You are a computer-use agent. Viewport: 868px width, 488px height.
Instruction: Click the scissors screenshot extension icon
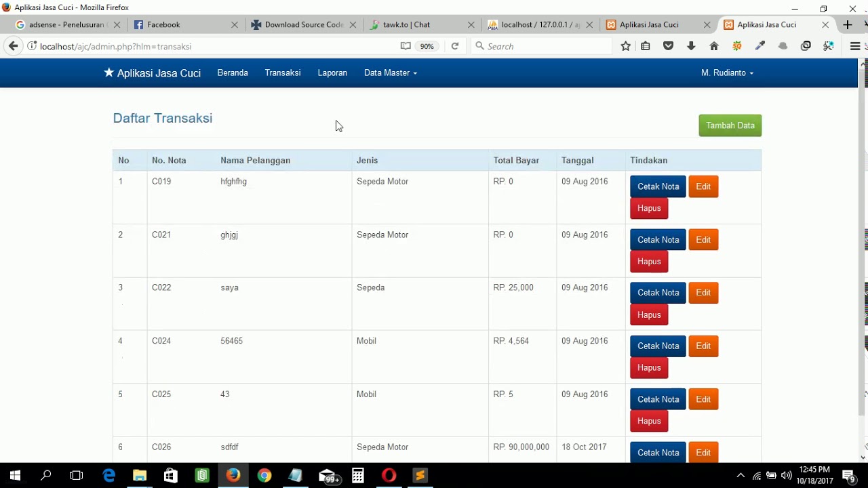coord(829,46)
